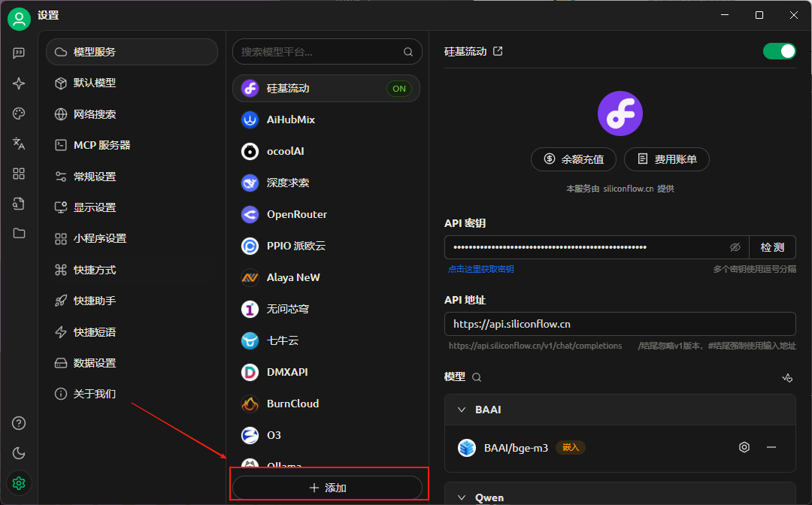Open 关于我们 section
The height and width of the screenshot is (505, 812).
tap(132, 394)
